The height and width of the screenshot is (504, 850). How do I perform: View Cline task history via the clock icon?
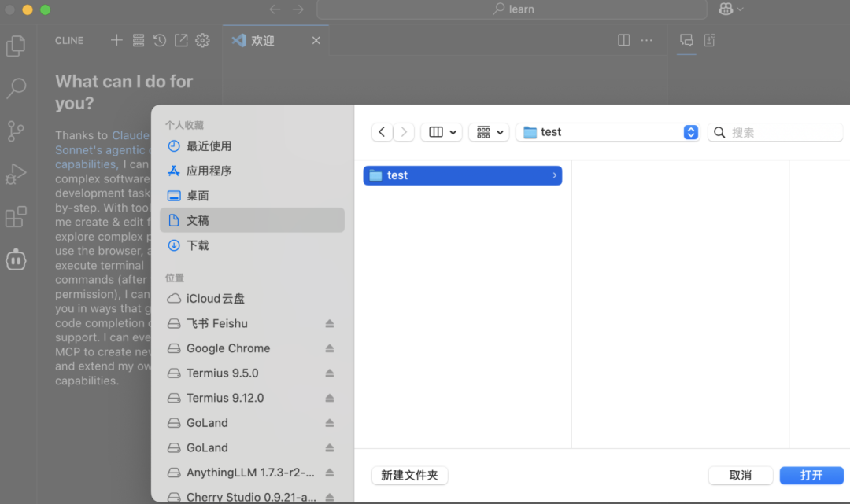click(x=160, y=40)
